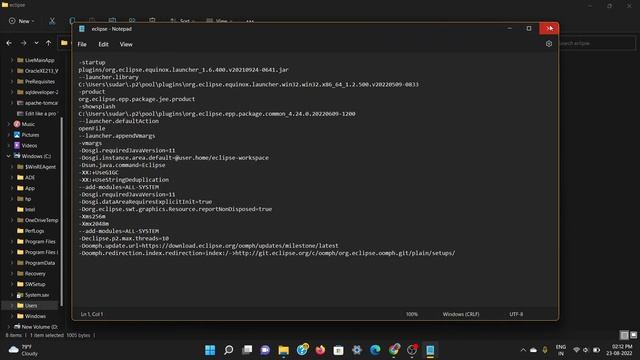This screenshot has height=360, width=640.
Task: Open Teams Chat on taskbar
Action: click(x=265, y=350)
